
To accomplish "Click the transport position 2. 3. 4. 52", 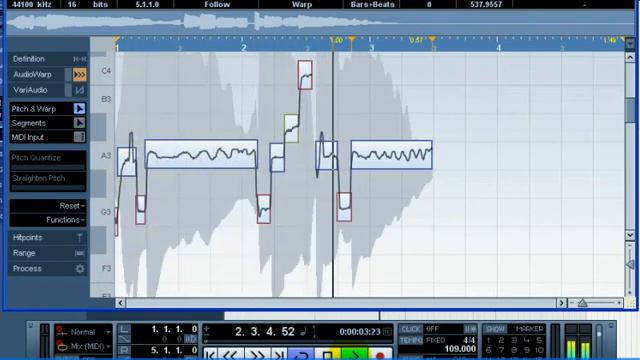I will pyautogui.click(x=264, y=331).
